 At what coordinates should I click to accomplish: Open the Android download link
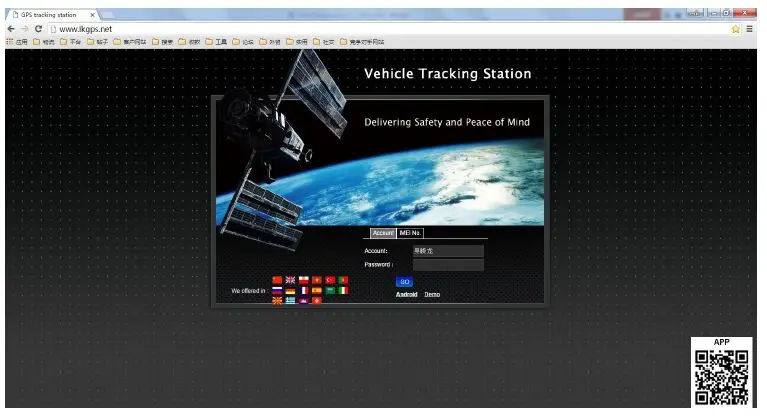click(406, 294)
